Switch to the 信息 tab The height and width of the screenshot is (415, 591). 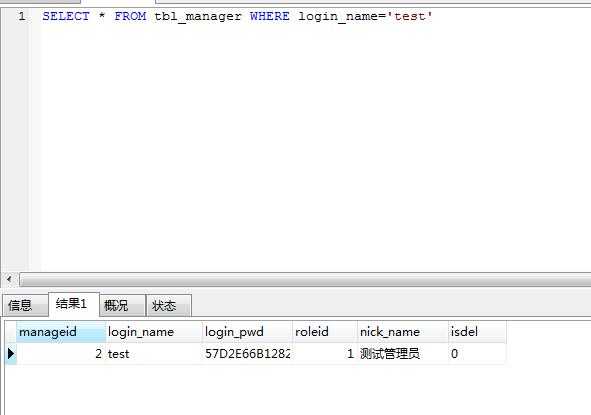pyautogui.click(x=25, y=305)
